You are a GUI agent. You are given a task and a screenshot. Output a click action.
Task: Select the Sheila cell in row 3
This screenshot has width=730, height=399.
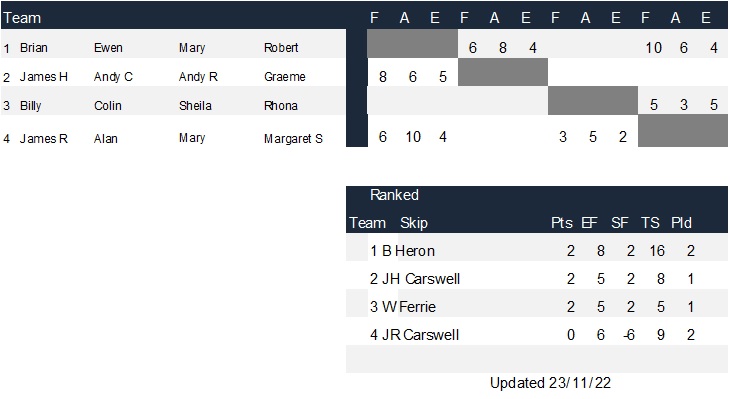click(x=195, y=106)
